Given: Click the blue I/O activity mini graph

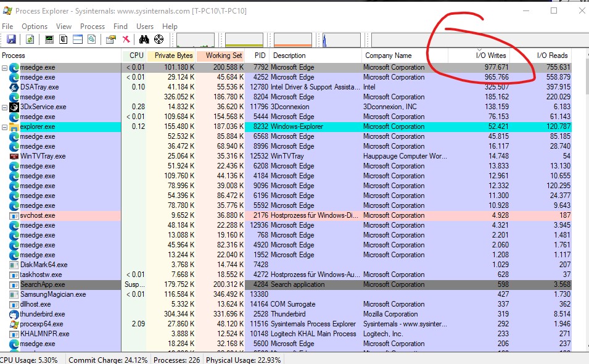Looking at the screenshot, I should point(342,40).
